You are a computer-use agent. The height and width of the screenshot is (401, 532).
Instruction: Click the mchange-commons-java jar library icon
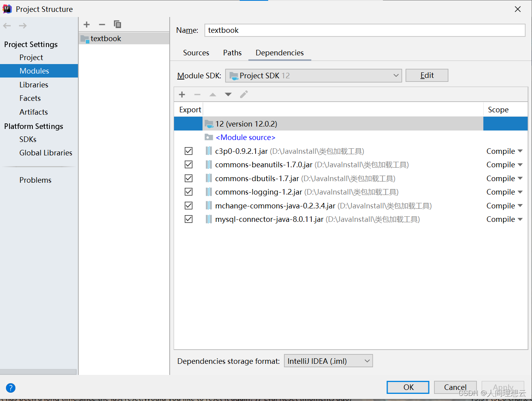[x=209, y=206]
